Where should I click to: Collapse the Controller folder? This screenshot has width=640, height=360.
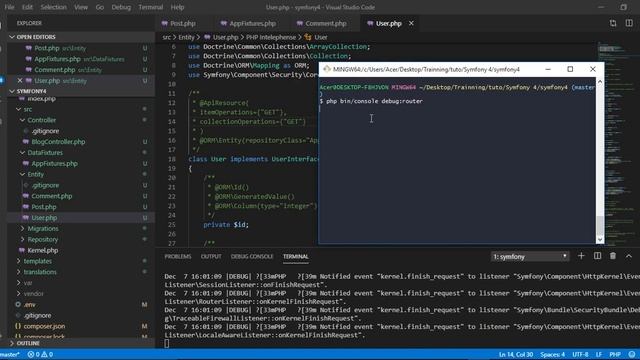[x=22, y=120]
